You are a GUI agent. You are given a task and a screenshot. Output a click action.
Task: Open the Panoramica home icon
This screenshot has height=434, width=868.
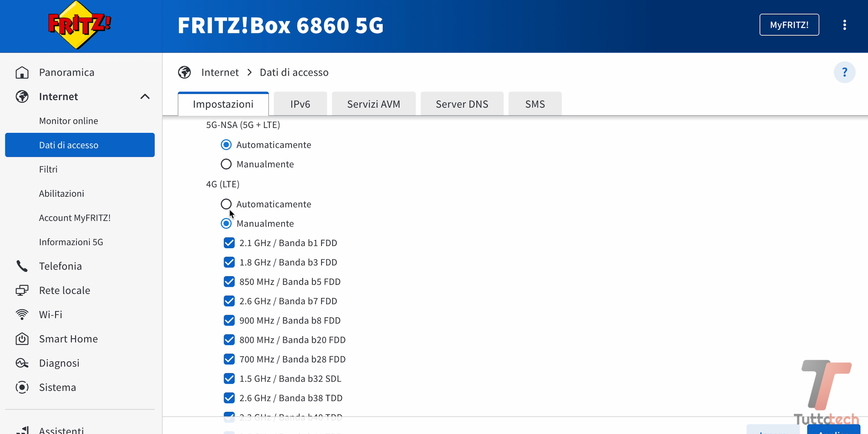[22, 72]
